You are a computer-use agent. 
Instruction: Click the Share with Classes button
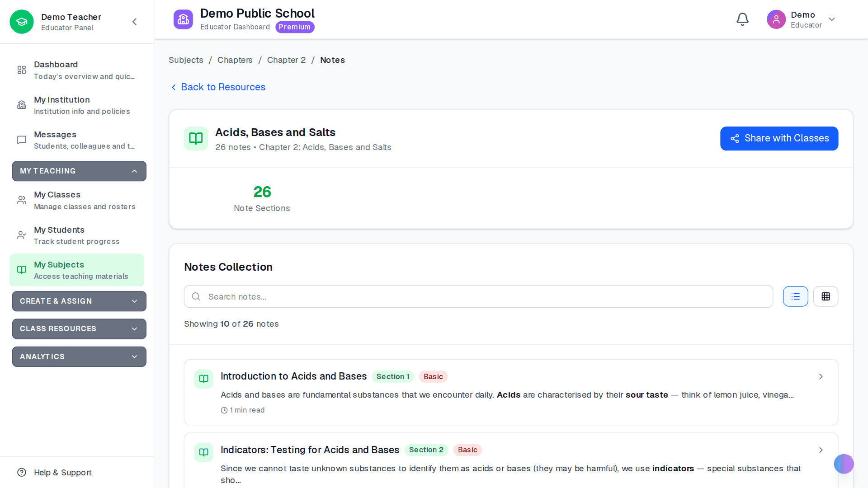[x=779, y=138]
